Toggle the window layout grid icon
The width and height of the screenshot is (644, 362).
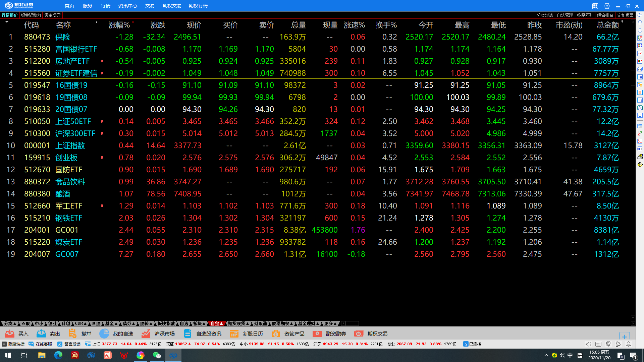(x=595, y=6)
